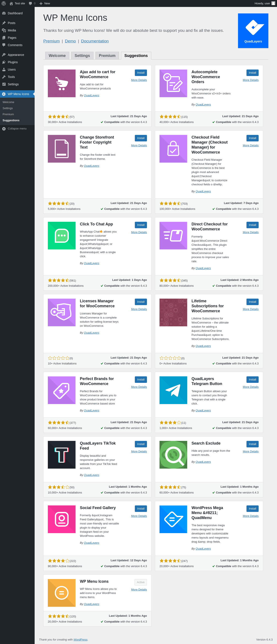Image resolution: width=277 pixels, height=644 pixels.
Task: Click the Collapse menu label
Action: pyautogui.click(x=17, y=129)
